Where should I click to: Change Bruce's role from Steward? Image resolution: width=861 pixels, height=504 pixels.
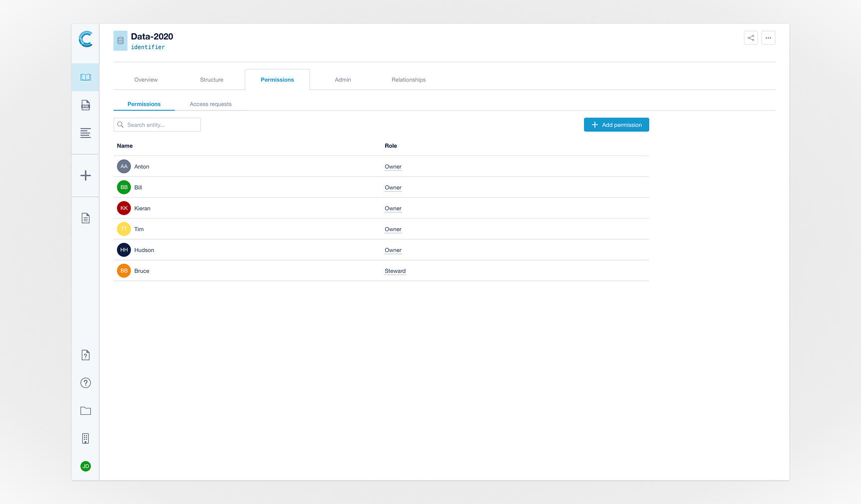point(395,270)
